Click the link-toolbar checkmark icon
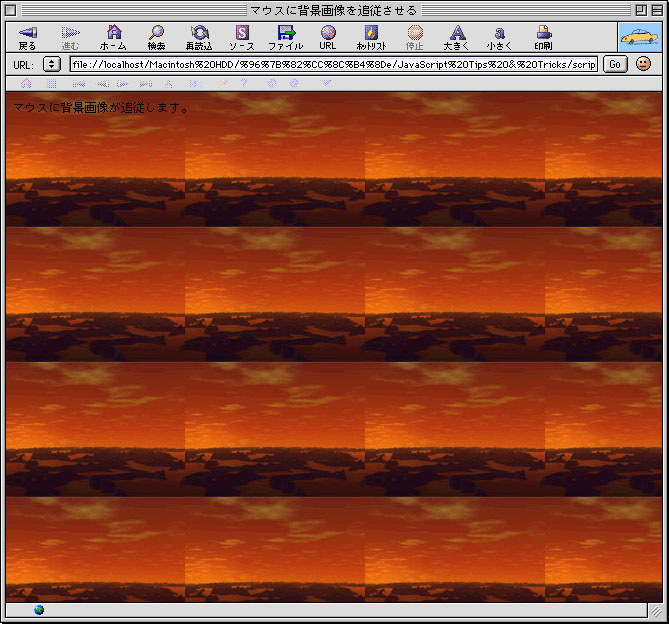 coord(326,83)
